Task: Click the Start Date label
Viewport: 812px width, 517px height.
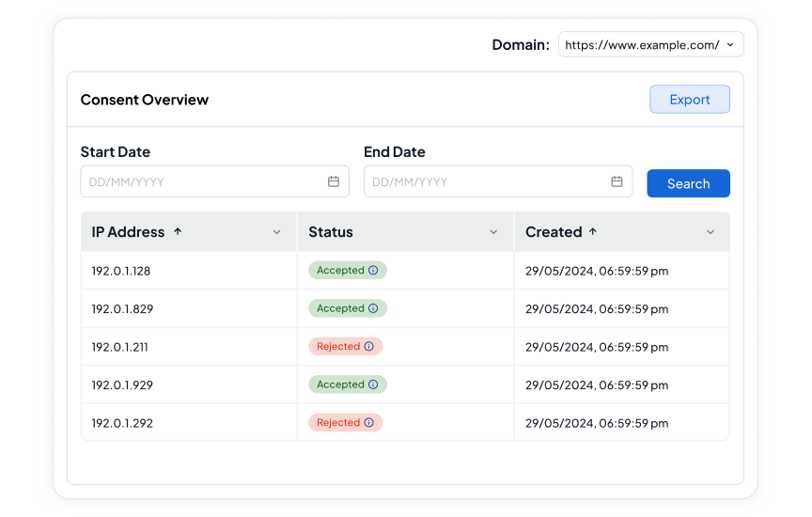Action: pos(116,151)
